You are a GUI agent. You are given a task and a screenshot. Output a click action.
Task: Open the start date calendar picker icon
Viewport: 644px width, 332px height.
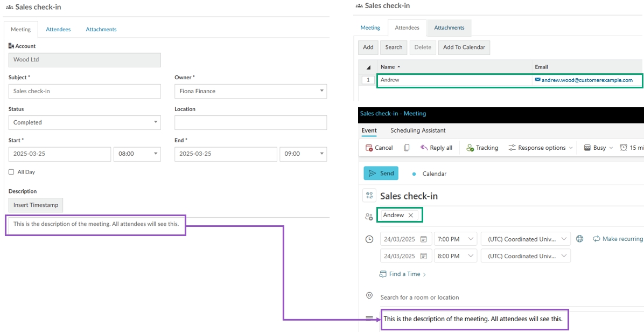424,239
